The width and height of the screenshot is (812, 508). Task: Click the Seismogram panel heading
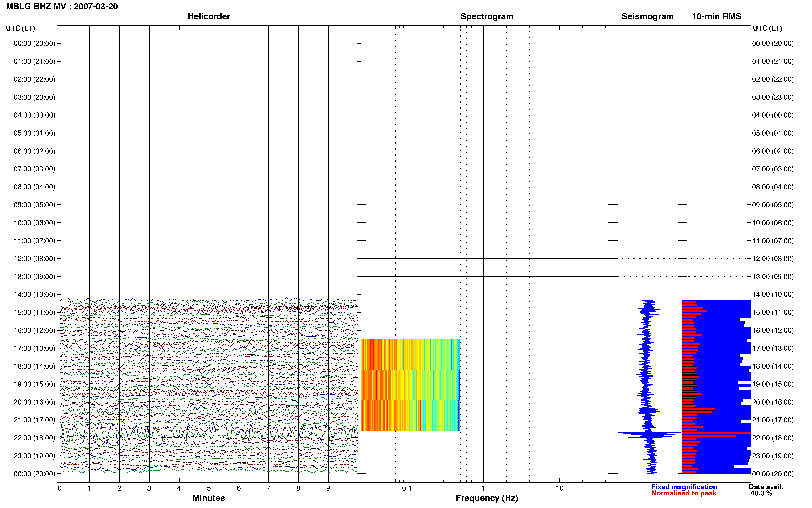point(647,16)
